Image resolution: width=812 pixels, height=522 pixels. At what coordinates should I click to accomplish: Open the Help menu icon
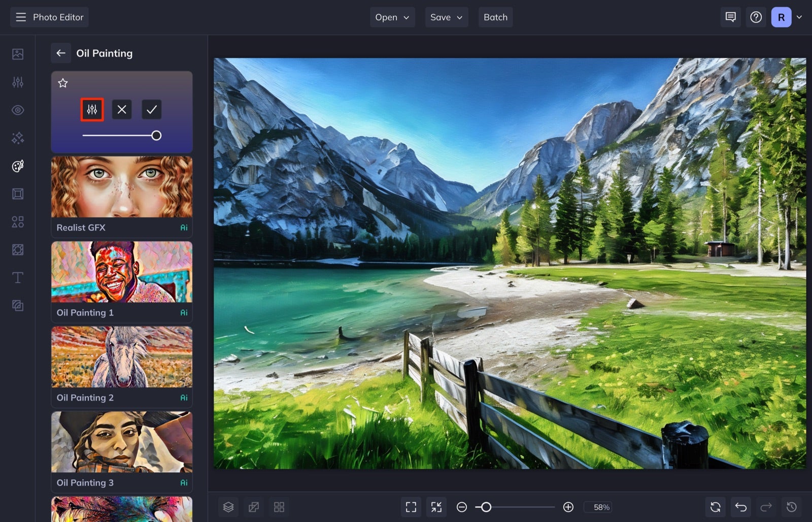[x=756, y=17]
